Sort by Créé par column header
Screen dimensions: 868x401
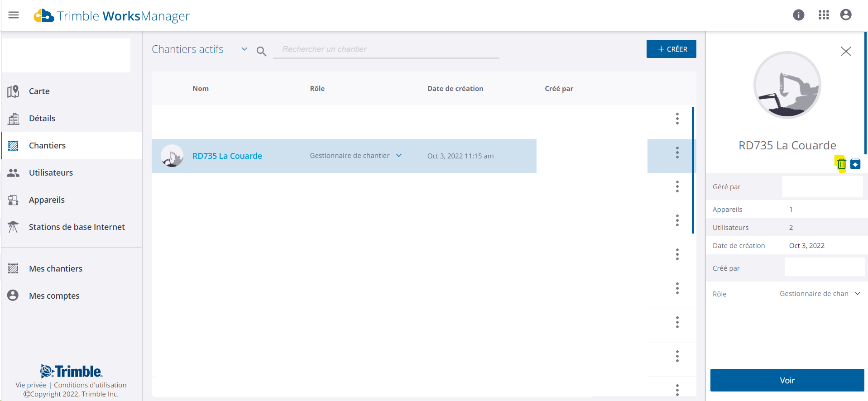coord(559,89)
